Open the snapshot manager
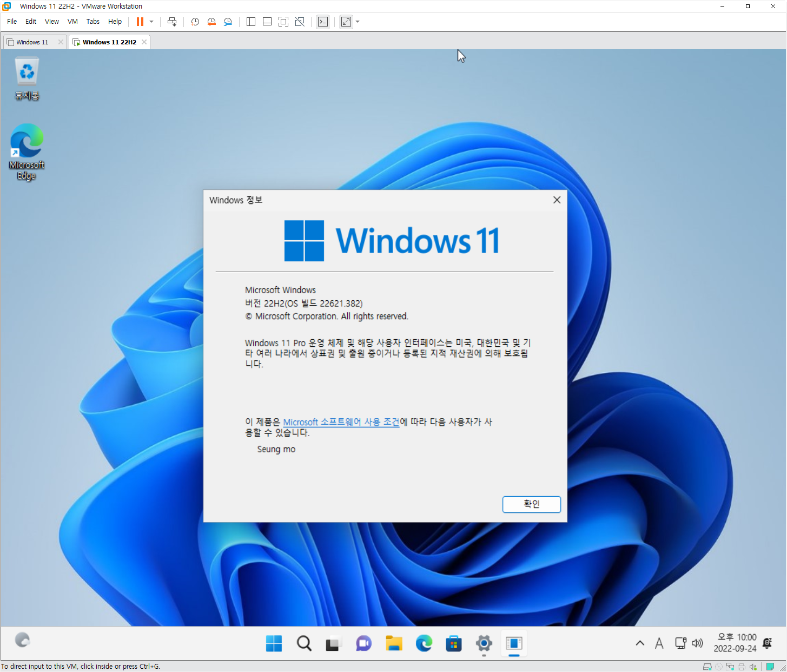The width and height of the screenshot is (787, 672). 228,22
